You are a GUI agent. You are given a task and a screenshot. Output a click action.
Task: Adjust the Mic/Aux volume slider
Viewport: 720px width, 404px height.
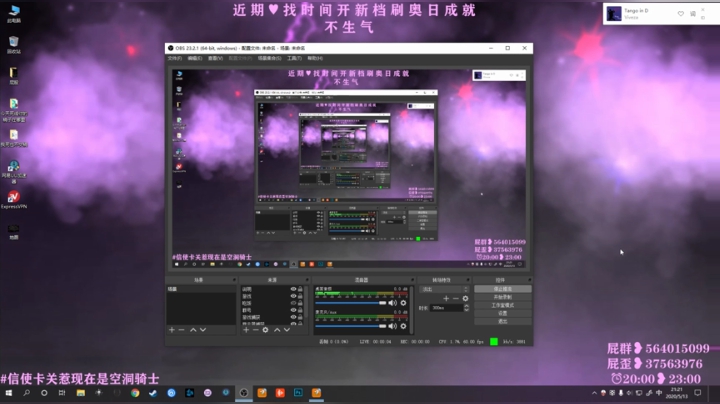[x=351, y=326]
